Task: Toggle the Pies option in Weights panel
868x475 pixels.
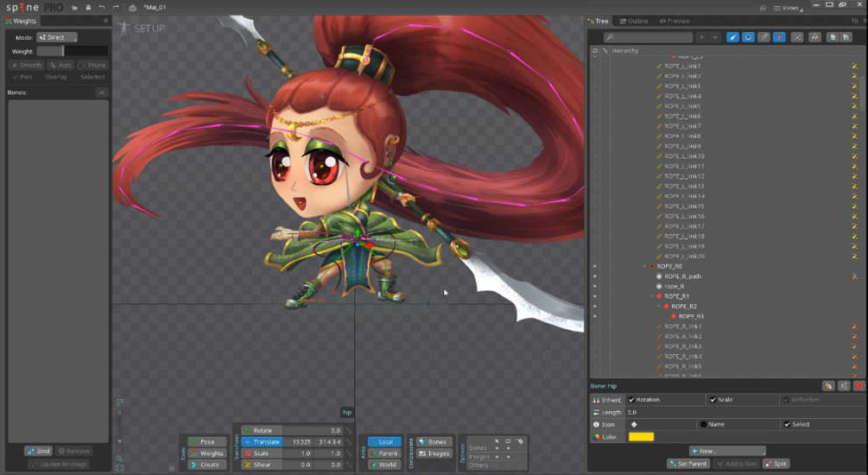Action: point(22,77)
